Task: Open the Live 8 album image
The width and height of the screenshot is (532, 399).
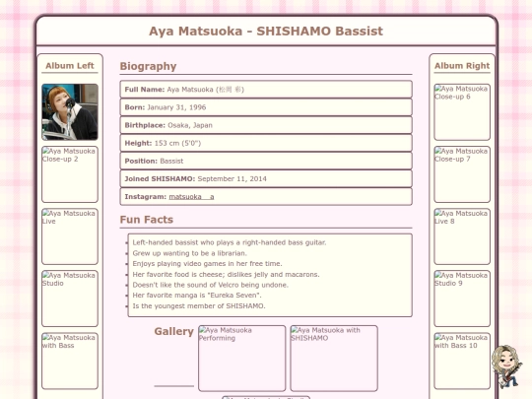Action: (462, 236)
